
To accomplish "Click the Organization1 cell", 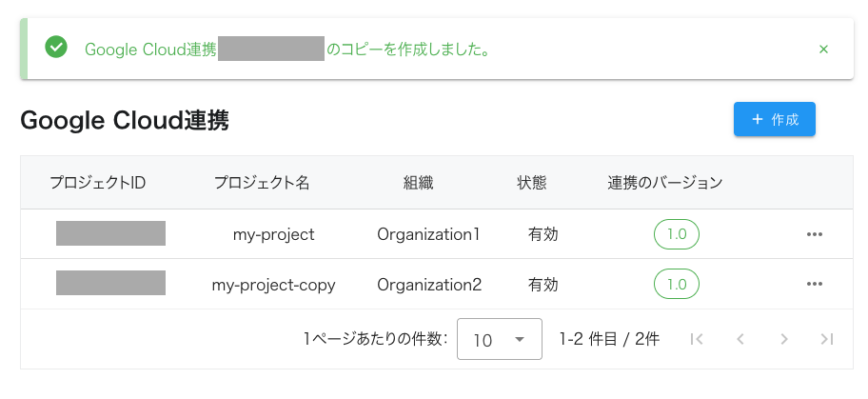I will tap(428, 234).
